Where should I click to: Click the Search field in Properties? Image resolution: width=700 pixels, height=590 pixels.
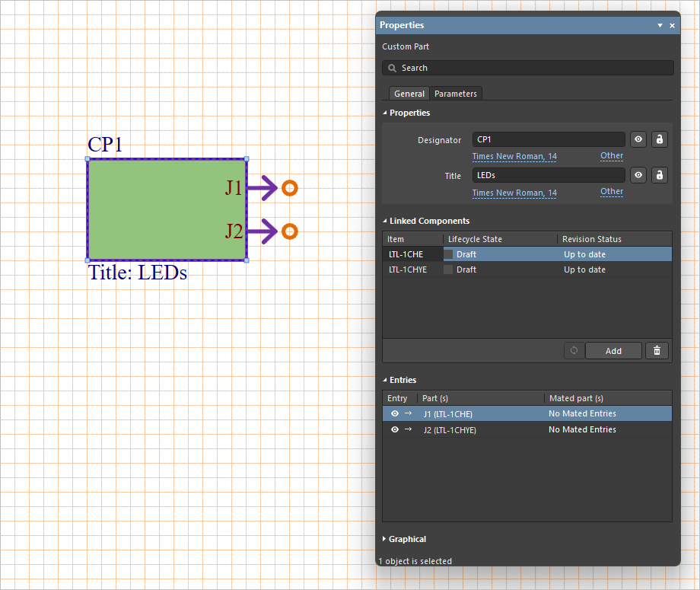coord(528,68)
